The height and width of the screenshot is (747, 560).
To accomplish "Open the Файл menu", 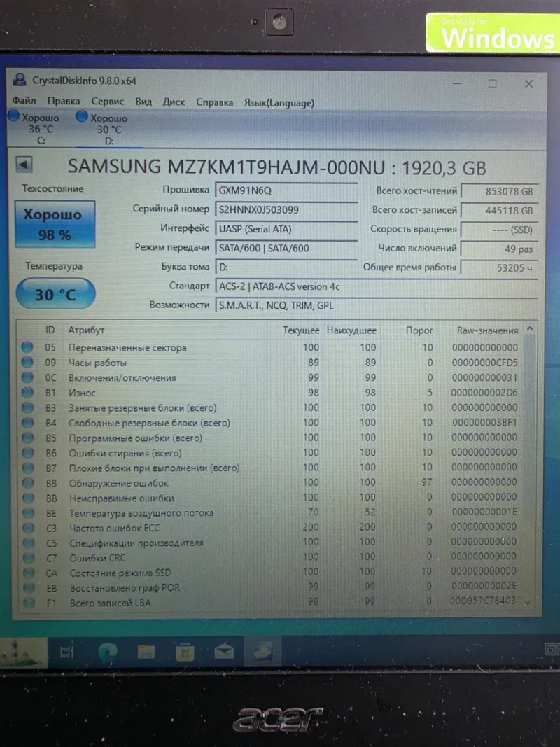I will pyautogui.click(x=24, y=101).
